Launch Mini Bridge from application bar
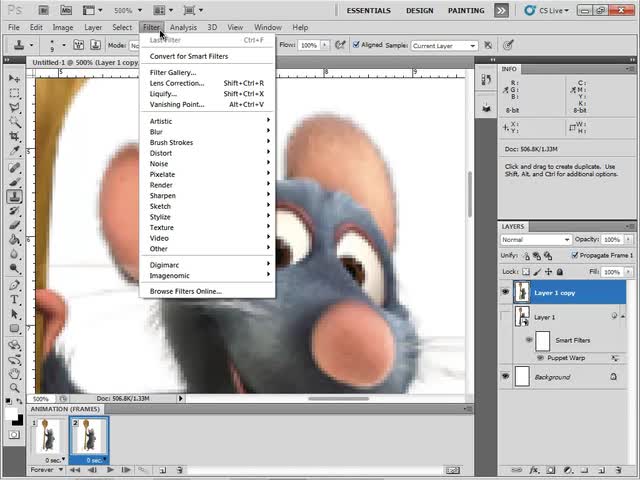Viewport: 640px width, 480px height. (66, 10)
